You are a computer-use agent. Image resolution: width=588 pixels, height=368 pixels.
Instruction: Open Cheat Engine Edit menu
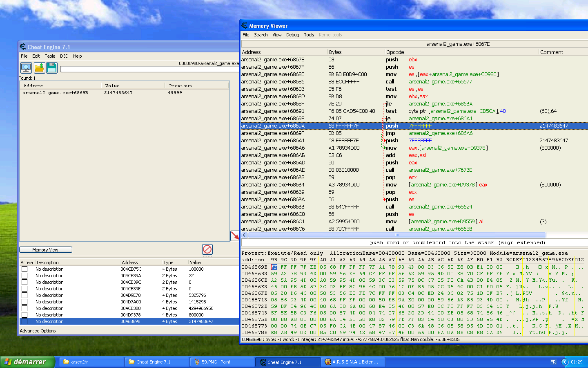pyautogui.click(x=36, y=56)
